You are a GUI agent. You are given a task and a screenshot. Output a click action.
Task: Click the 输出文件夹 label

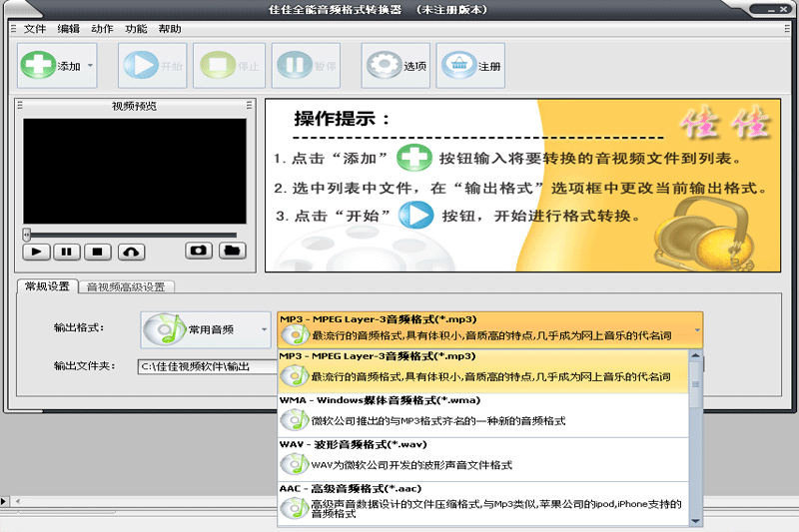(85, 366)
